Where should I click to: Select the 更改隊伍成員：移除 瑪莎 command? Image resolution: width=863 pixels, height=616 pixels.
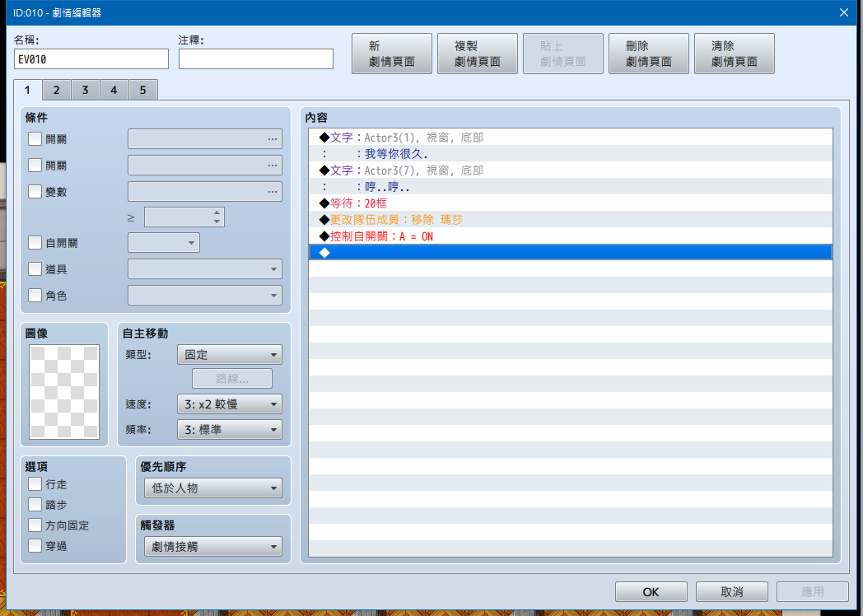[570, 220]
